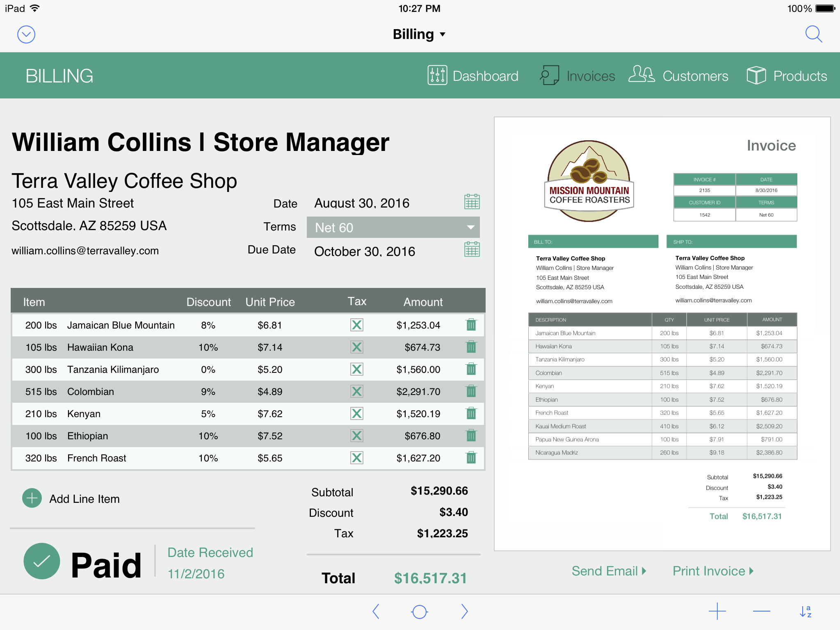
Task: Go to next record arrow
Action: pyautogui.click(x=464, y=611)
